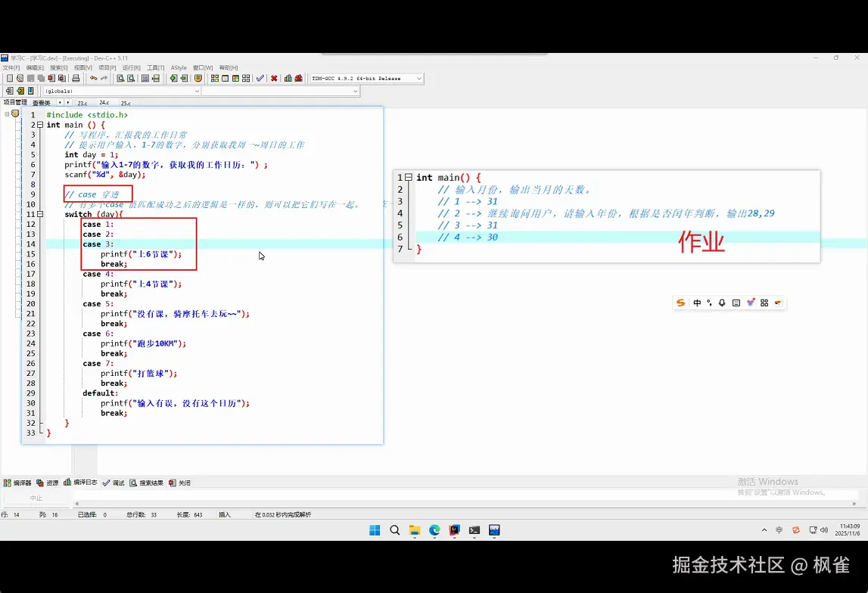The image size is (868, 593).
Task: Click the 关闭 close panel button
Action: [x=180, y=483]
